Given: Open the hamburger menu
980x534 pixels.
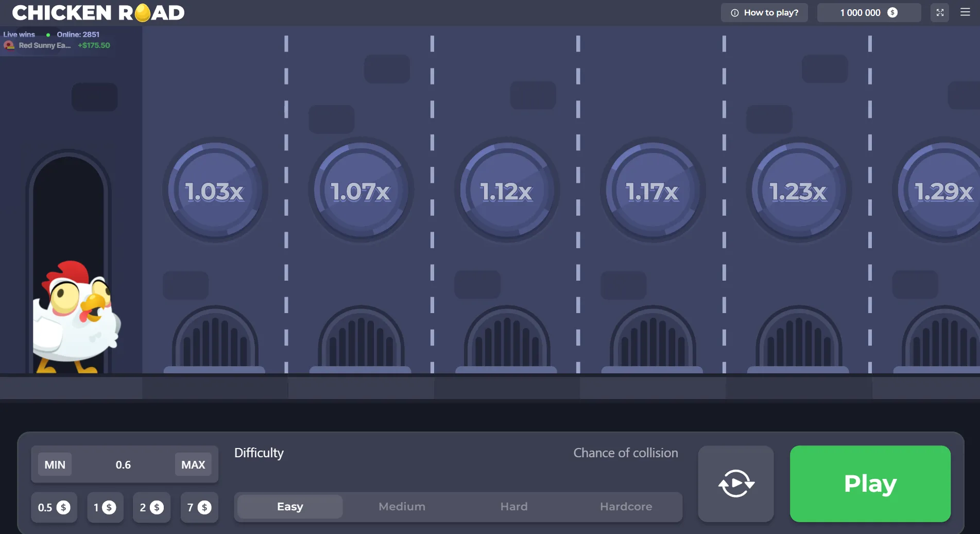Looking at the screenshot, I should (965, 12).
